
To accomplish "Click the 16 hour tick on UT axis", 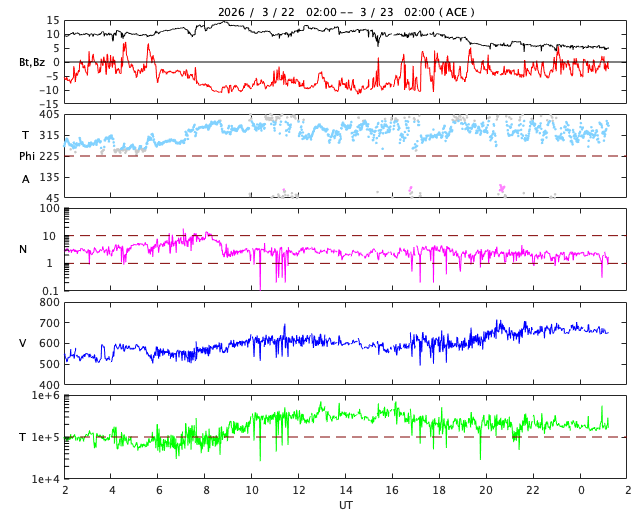I will pyautogui.click(x=393, y=490).
